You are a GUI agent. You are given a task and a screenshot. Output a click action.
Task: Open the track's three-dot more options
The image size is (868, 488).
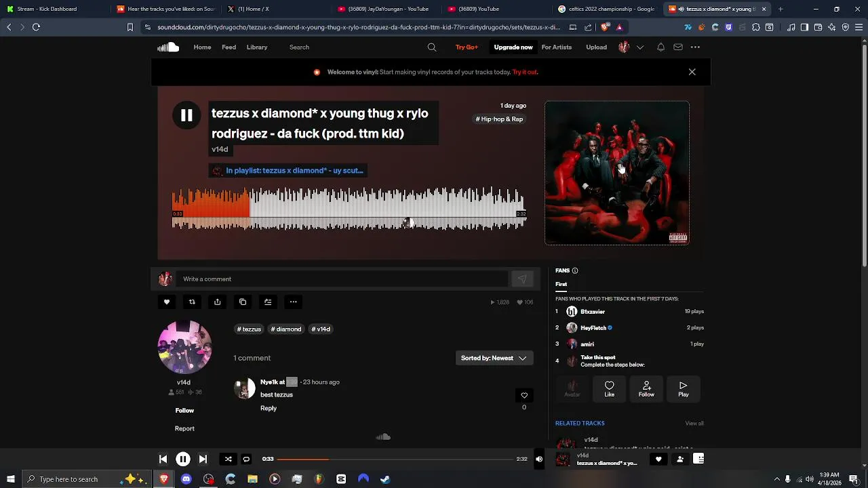293,302
